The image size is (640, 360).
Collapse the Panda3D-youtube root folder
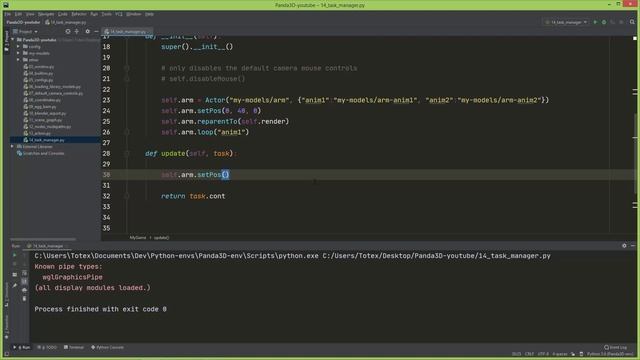coord(13,40)
